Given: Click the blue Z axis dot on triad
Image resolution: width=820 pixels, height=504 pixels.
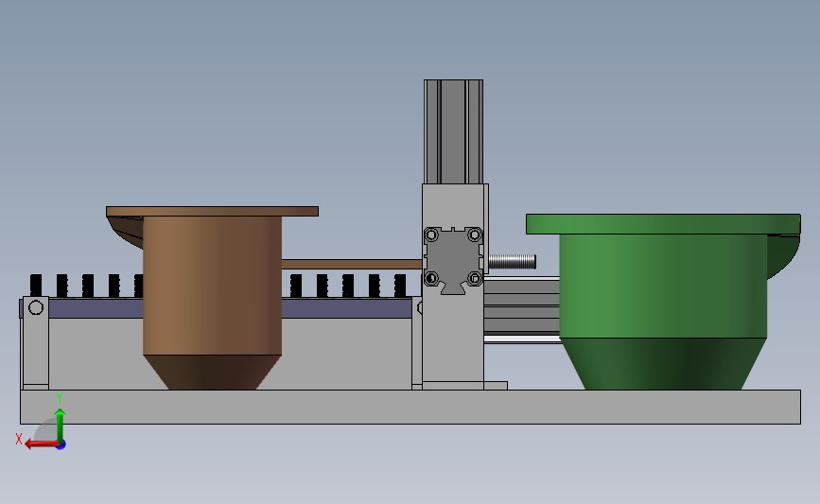Looking at the screenshot, I should pos(61,445).
